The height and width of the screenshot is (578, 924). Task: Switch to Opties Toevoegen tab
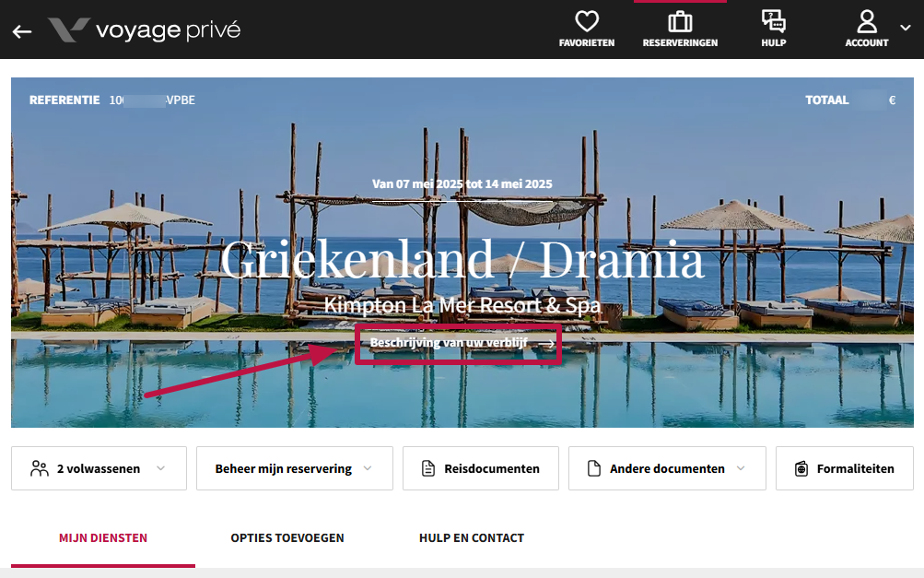287,537
